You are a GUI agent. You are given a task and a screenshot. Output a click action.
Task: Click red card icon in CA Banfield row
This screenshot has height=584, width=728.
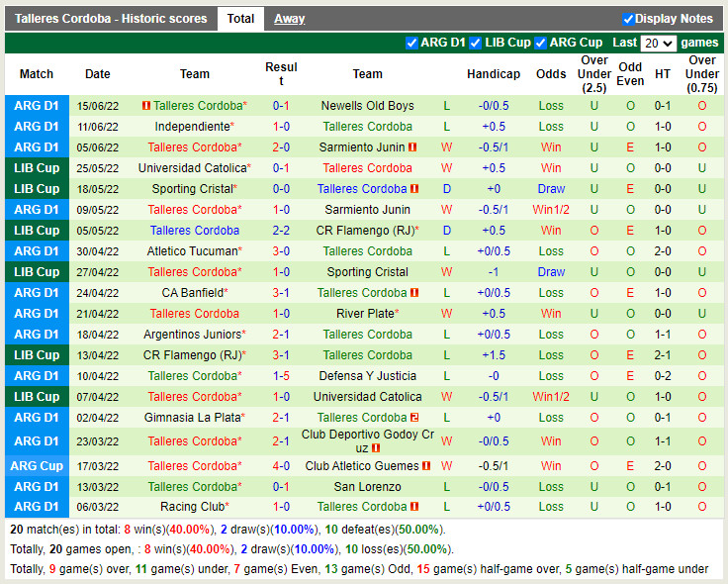[x=414, y=293]
